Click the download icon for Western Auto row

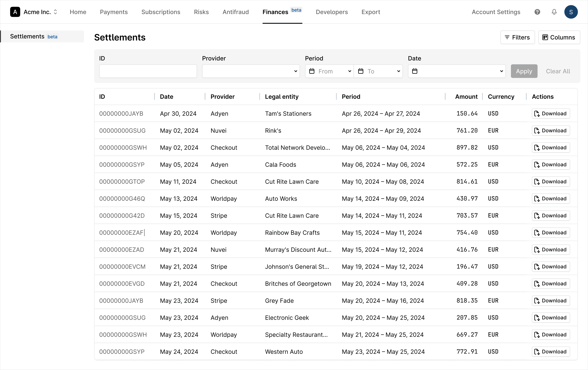[537, 351]
